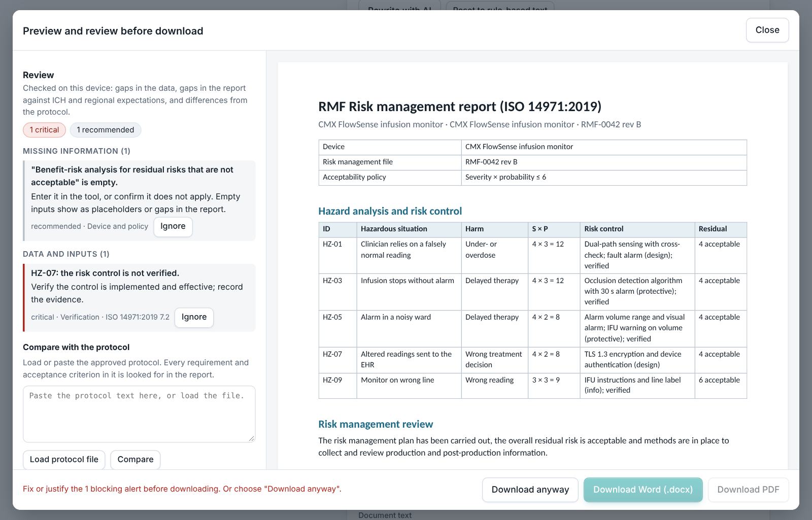
Task: Click 'Compare with the protocol' heading
Action: tap(76, 348)
